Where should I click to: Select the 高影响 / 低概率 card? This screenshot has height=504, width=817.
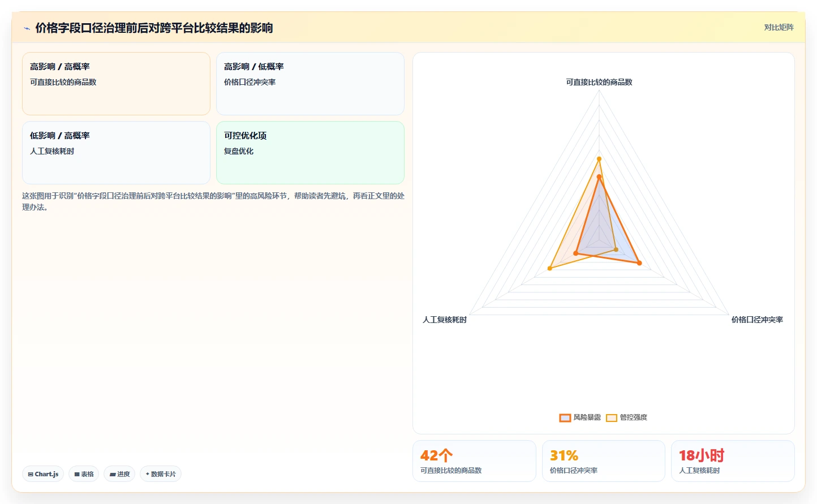310,84
